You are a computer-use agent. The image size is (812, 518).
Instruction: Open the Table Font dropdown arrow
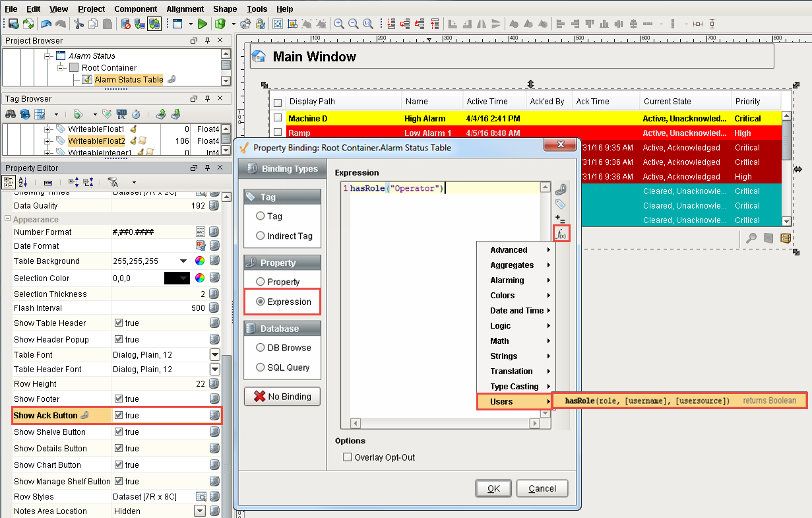(214, 354)
